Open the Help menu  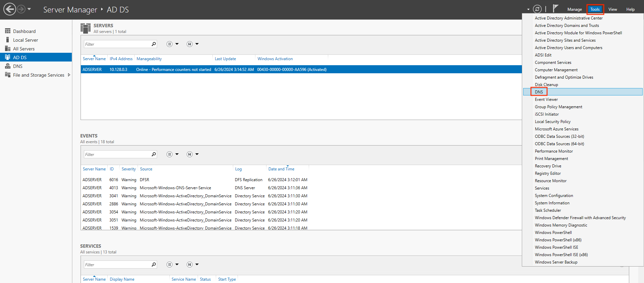click(x=630, y=9)
